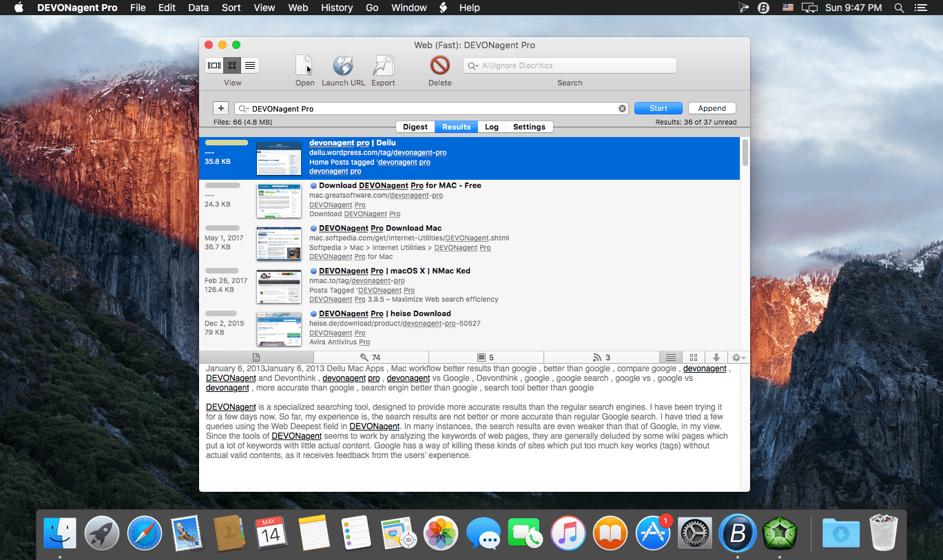
Task: Switch to column view mode
Action: pyautogui.click(x=214, y=65)
